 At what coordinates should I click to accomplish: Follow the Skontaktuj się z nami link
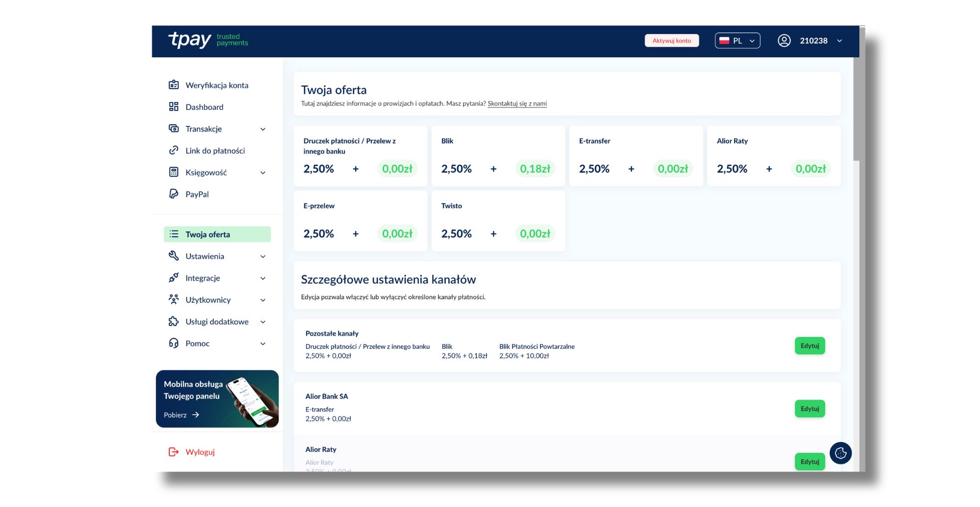517,103
